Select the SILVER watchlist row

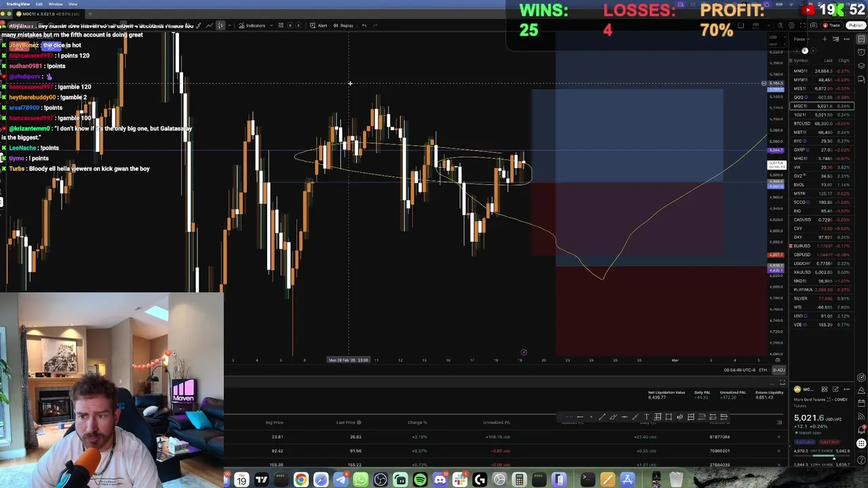pos(821,299)
